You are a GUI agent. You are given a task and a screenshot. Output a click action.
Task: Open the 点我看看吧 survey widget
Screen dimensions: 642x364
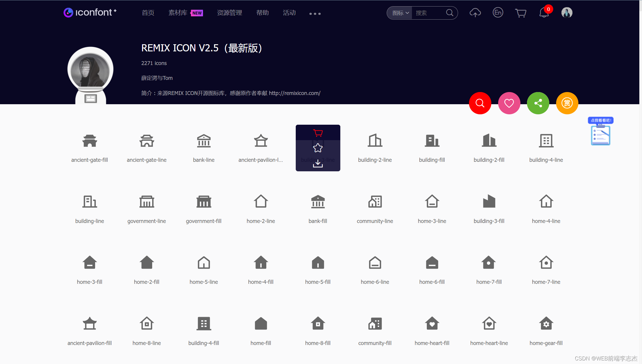coord(601,132)
